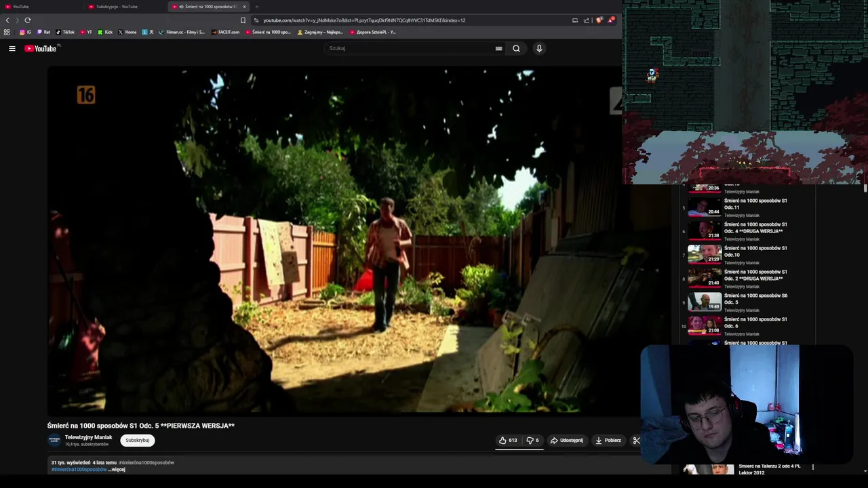Play playlist item S6 Odc. 5

(x=746, y=302)
